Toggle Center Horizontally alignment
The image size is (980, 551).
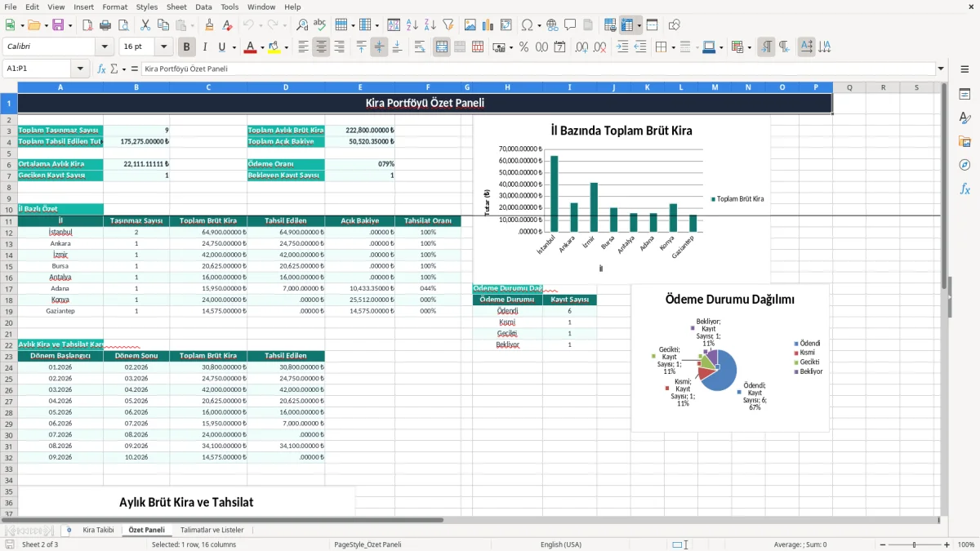321,47
